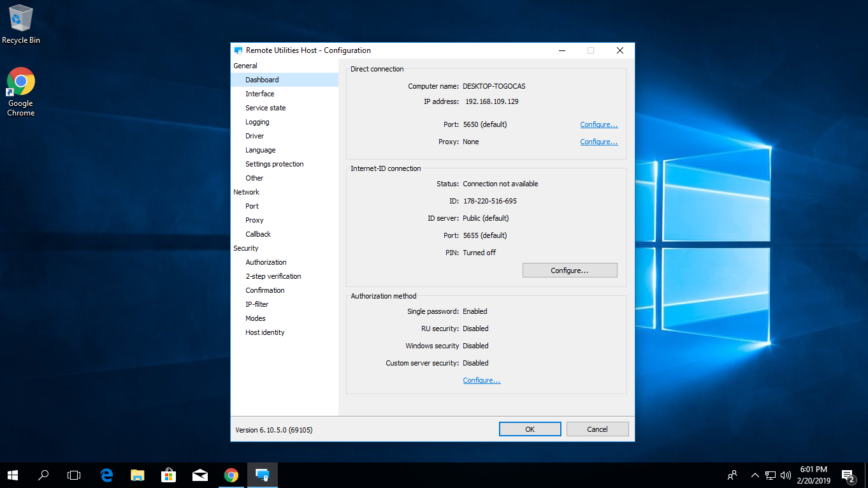
Task: Show hidden system tray icons
Action: pos(755,475)
